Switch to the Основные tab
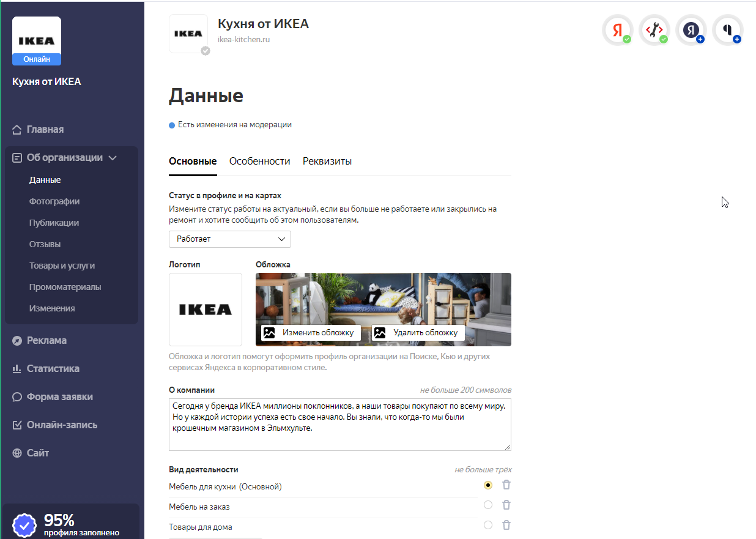The width and height of the screenshot is (756, 539). click(x=193, y=162)
